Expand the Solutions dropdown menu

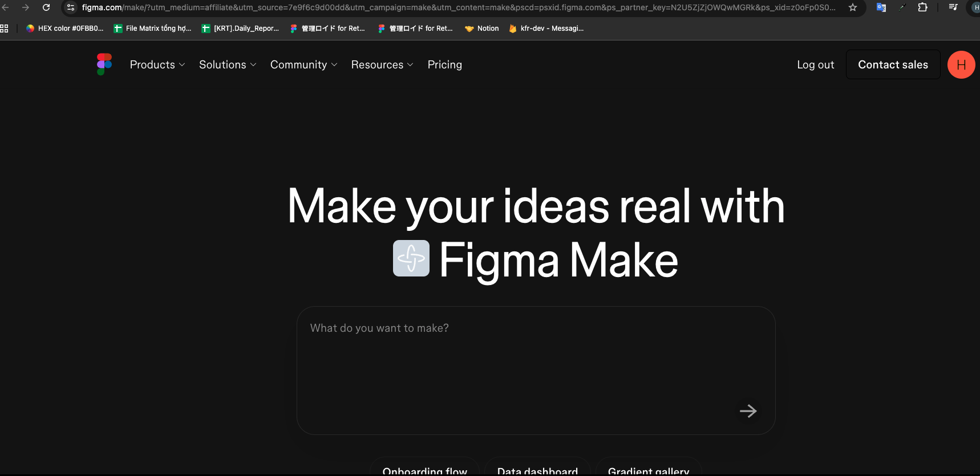(228, 65)
